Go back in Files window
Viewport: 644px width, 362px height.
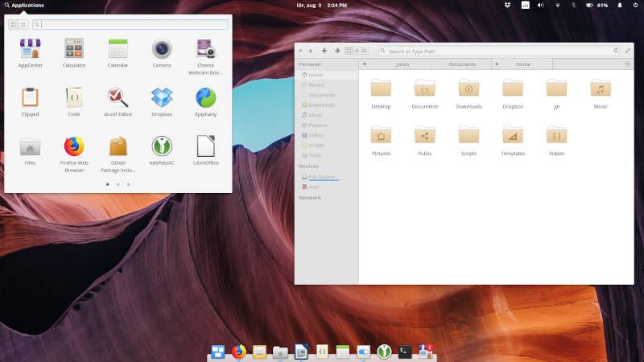coord(324,51)
